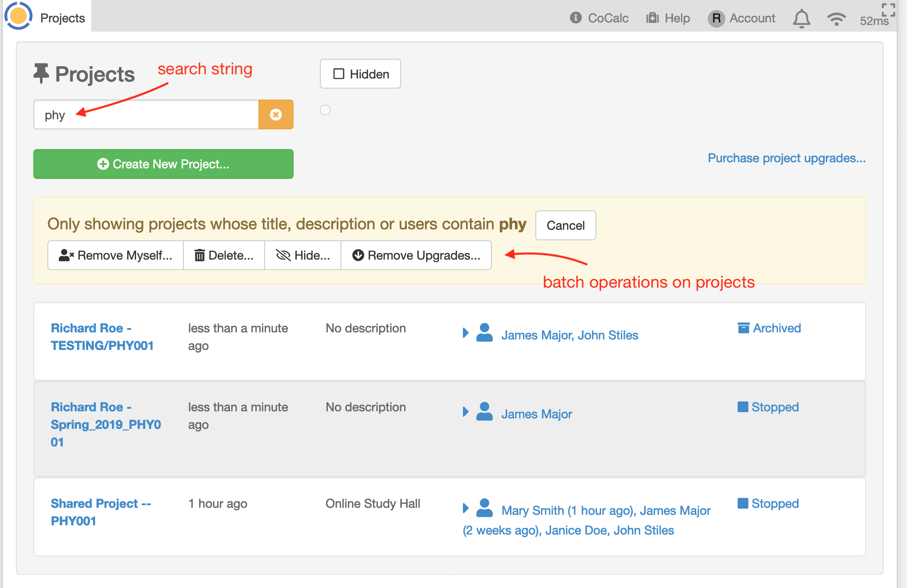The image size is (907, 588).
Task: Expand collaborators for TESTING/PHY001 project
Action: pos(466,333)
